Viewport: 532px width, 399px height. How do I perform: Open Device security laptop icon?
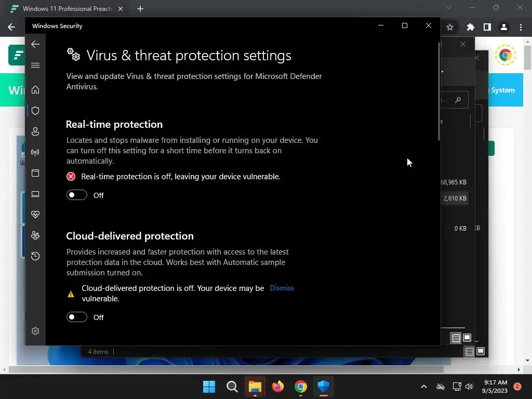35,194
